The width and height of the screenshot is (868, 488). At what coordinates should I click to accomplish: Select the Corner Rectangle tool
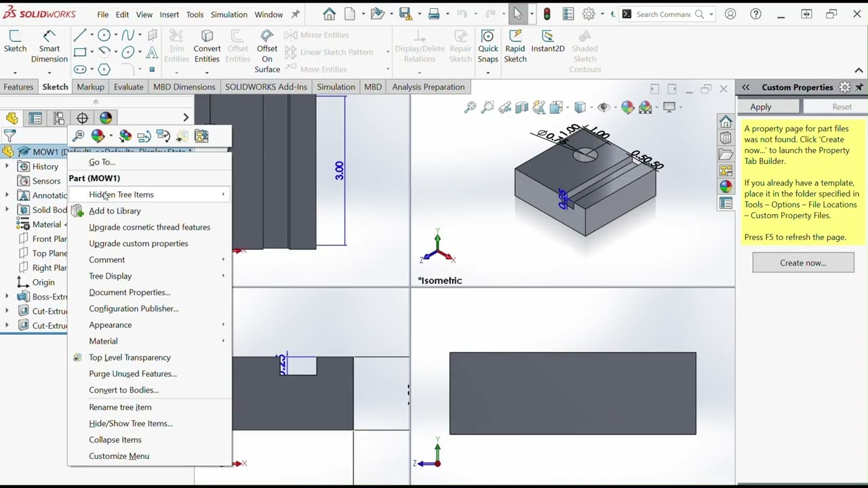coord(80,52)
